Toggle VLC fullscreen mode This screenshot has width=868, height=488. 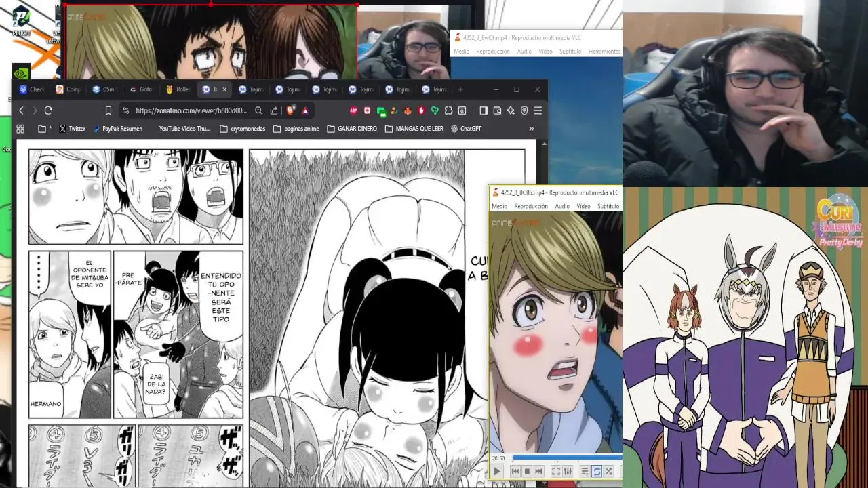point(555,471)
